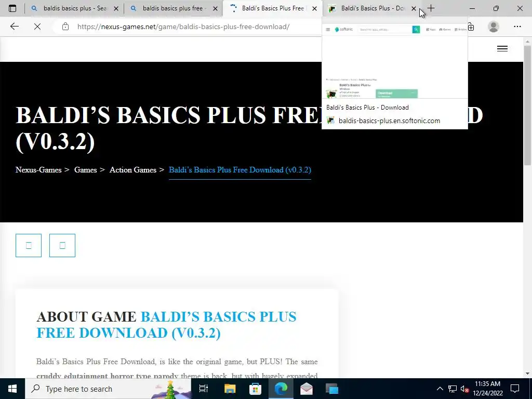
Task: Open Edge settings and more menu
Action: (517, 26)
